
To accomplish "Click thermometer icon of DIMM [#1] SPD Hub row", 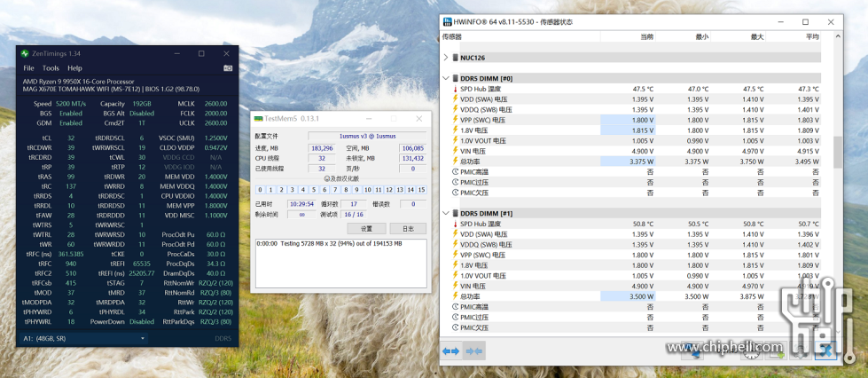I will (455, 224).
